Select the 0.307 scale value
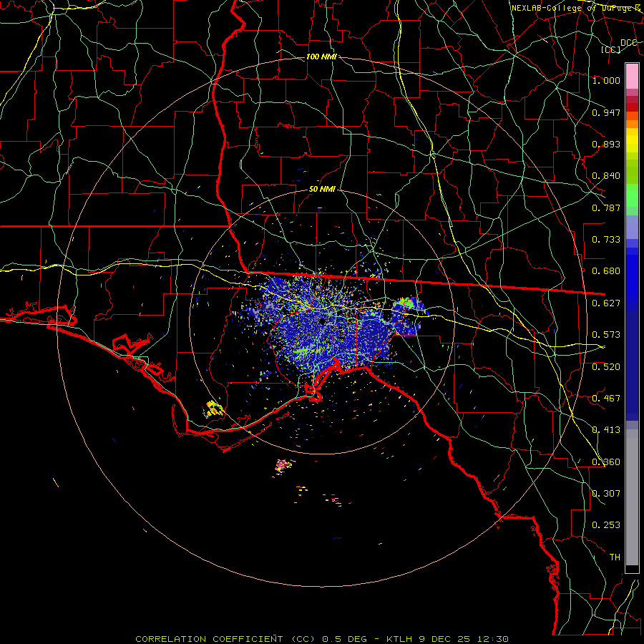Image resolution: width=644 pixels, height=644 pixels. [606, 494]
